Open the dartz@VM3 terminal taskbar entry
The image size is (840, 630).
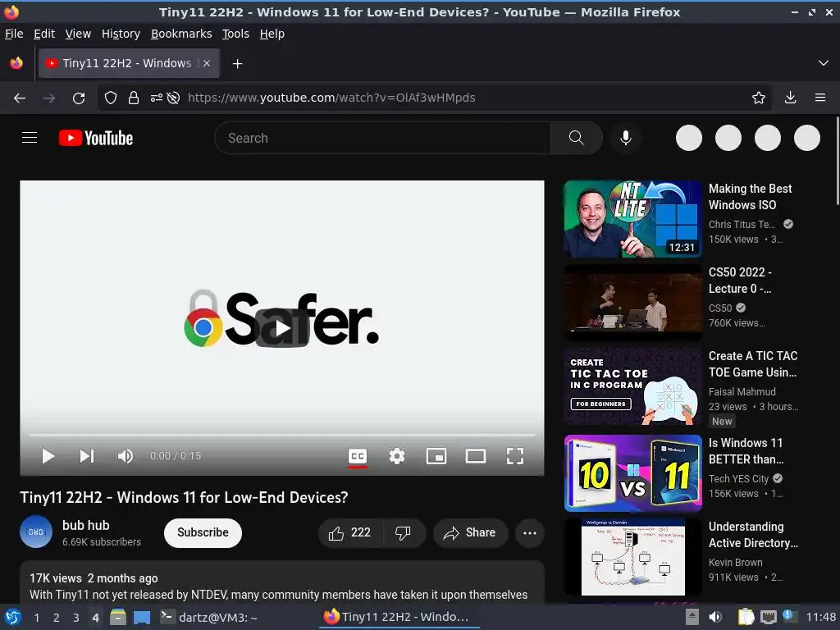point(210,618)
